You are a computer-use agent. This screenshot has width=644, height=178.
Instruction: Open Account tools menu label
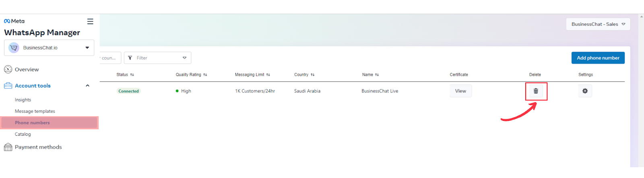click(33, 86)
